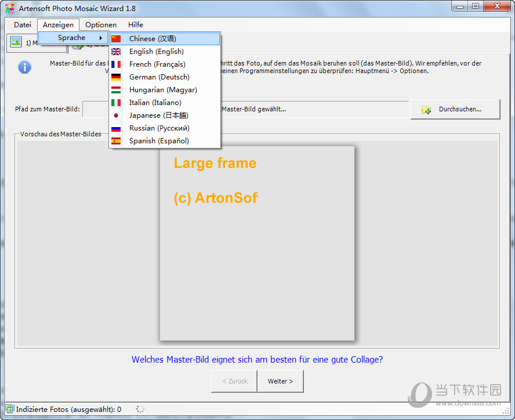
Task: Open the Optionen menu
Action: click(x=101, y=24)
